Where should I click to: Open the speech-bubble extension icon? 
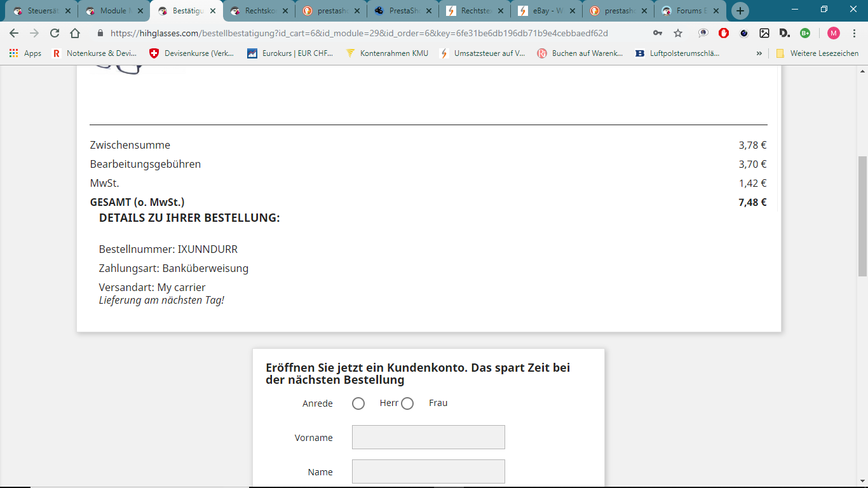click(x=703, y=33)
